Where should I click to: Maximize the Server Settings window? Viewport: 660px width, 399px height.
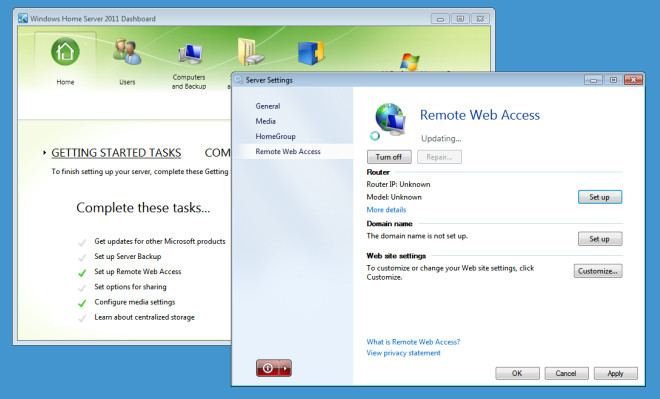tap(613, 80)
